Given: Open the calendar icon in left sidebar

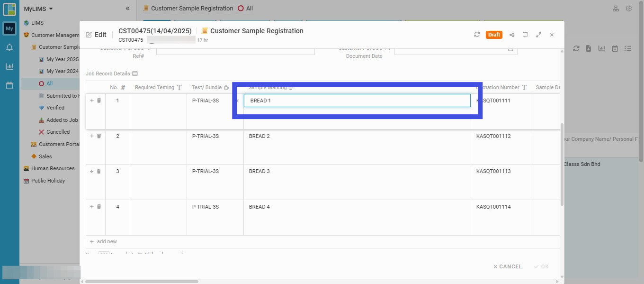Looking at the screenshot, I should click(9, 86).
